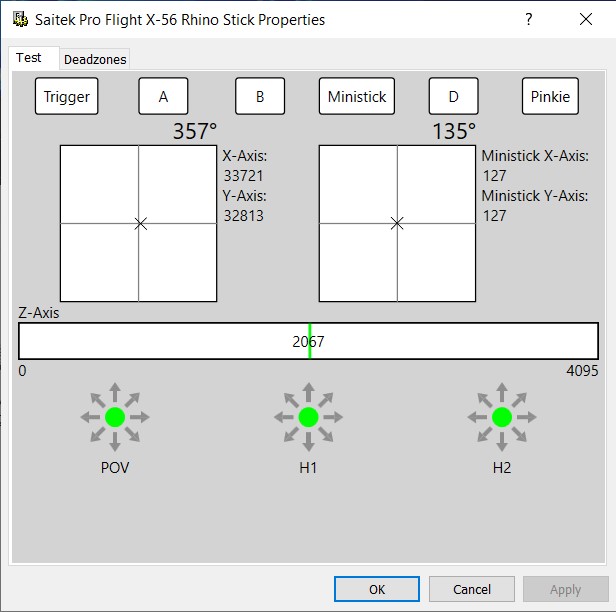The image size is (616, 612).
Task: Click the Saitek joystick icon in title bar
Action: pyautogui.click(x=20, y=19)
